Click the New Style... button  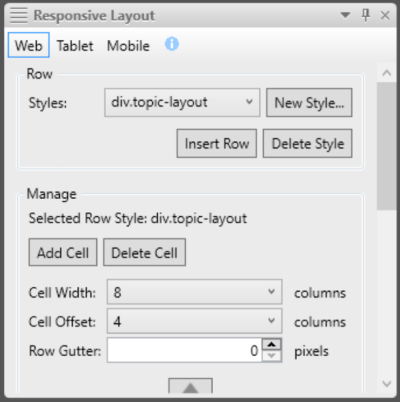click(x=309, y=103)
